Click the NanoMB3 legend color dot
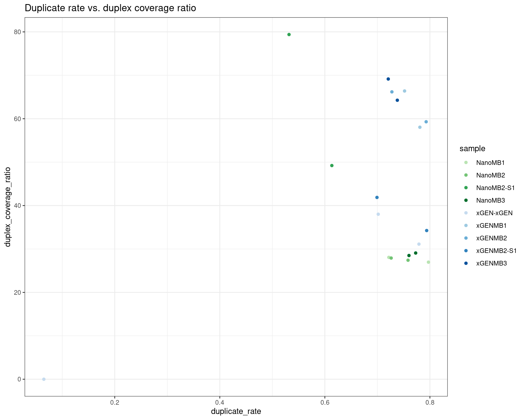Viewport: 525px width, 420px height. (x=466, y=200)
